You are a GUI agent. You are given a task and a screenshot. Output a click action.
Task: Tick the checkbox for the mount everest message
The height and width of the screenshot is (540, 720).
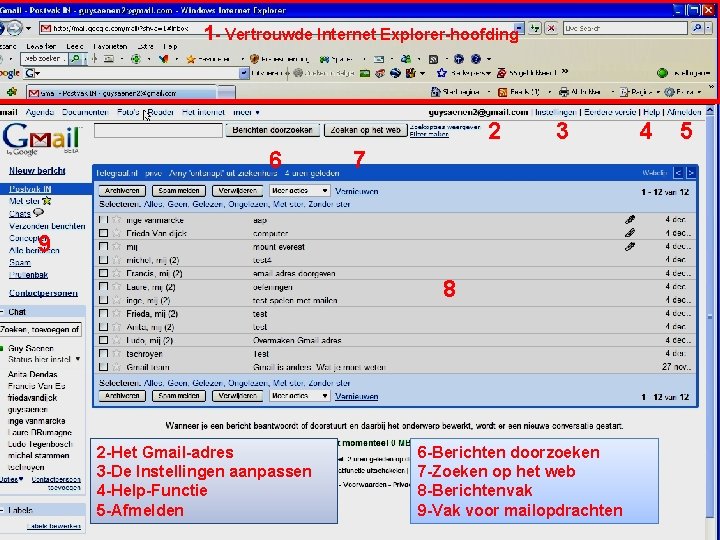104,247
